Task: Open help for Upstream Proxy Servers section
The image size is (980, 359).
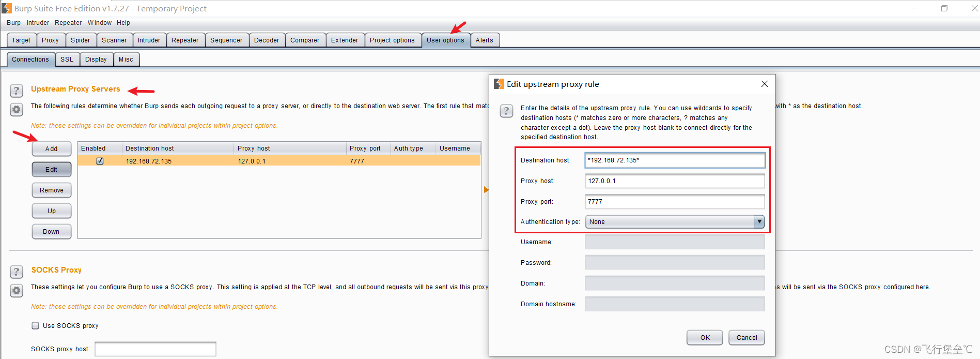Action: point(17,91)
